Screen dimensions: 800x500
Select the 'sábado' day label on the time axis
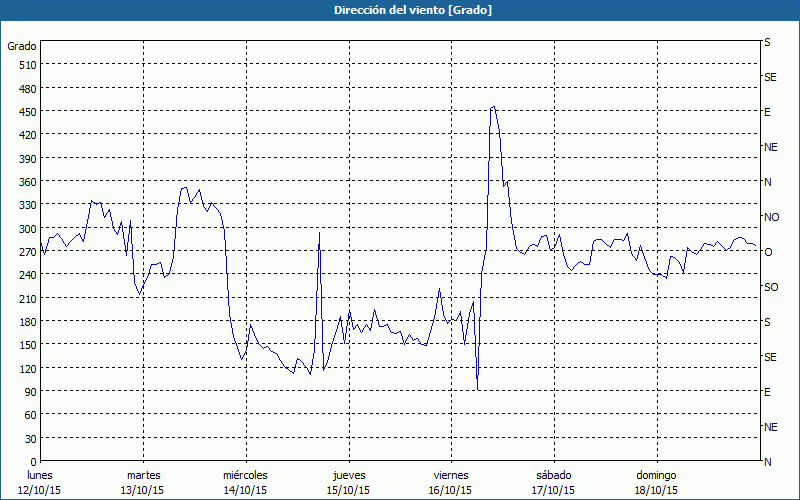point(553,475)
